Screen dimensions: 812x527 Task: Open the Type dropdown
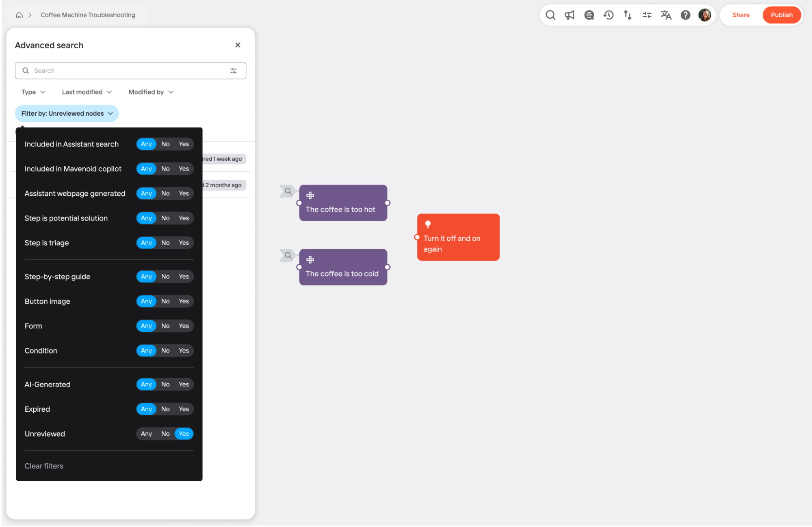click(x=33, y=92)
